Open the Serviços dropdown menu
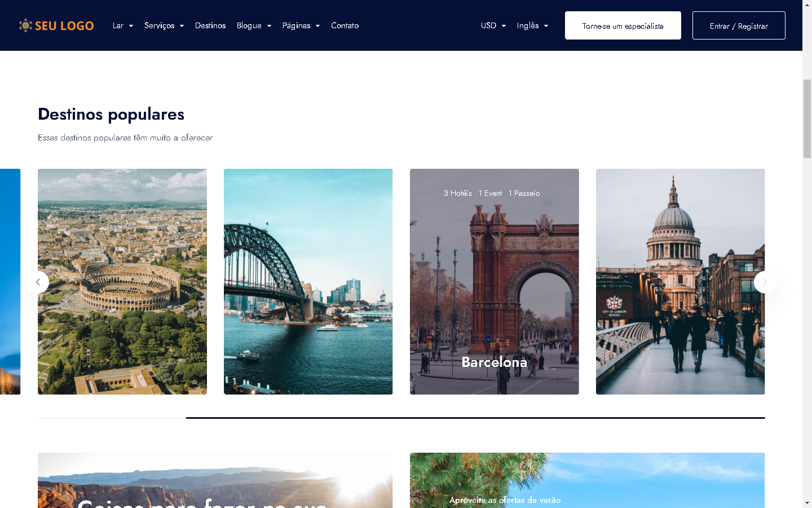Image resolution: width=812 pixels, height=508 pixels. tap(164, 25)
